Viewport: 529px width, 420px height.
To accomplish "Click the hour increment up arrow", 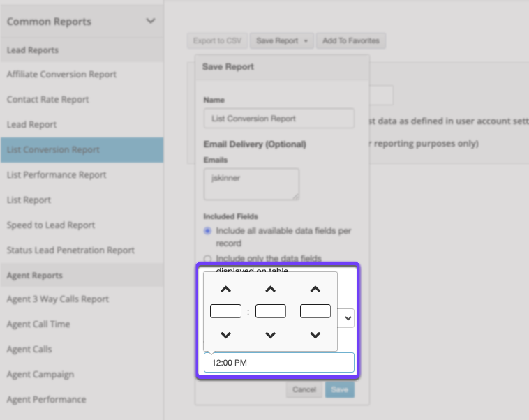I will pyautogui.click(x=225, y=290).
